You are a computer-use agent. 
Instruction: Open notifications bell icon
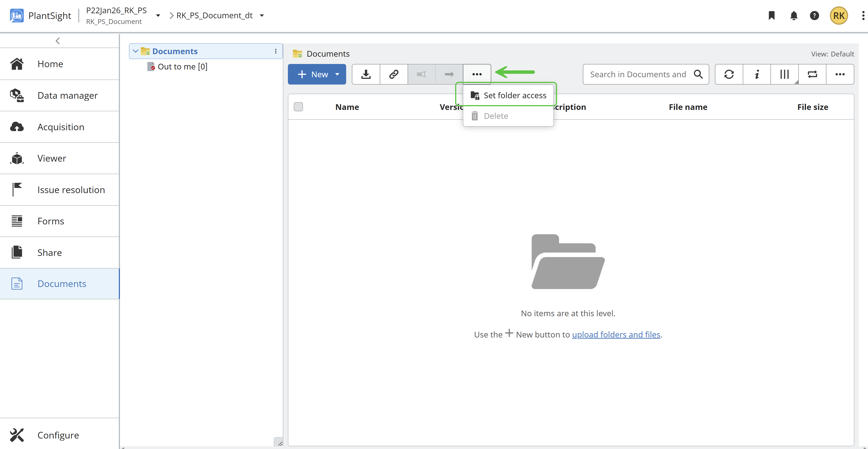(794, 16)
